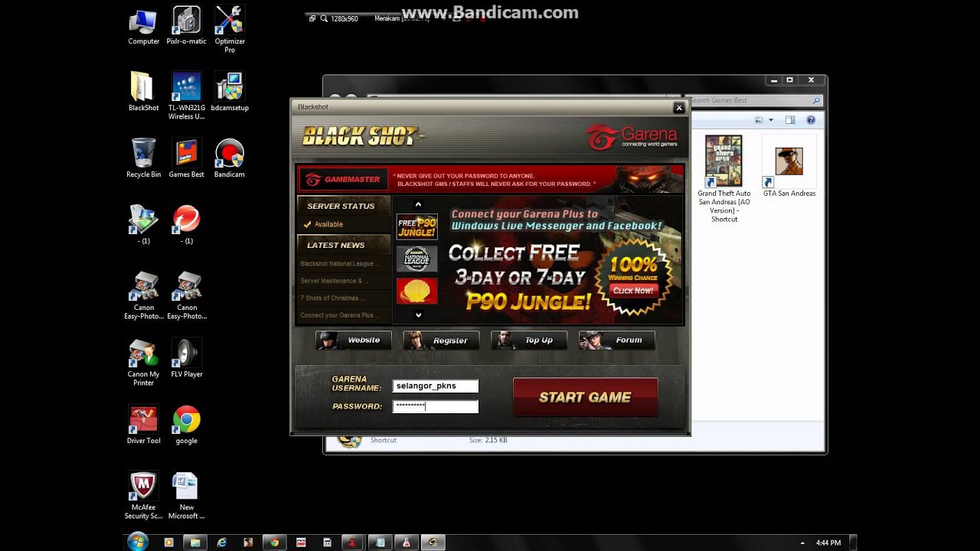Open the Connect your Garena Plus news item

(x=340, y=315)
